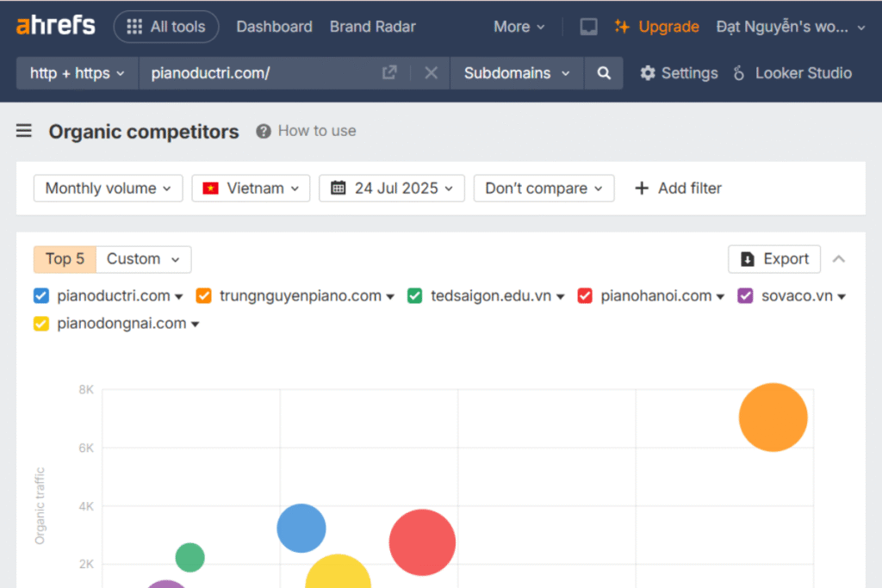Click the orange bubble in chart

773,418
